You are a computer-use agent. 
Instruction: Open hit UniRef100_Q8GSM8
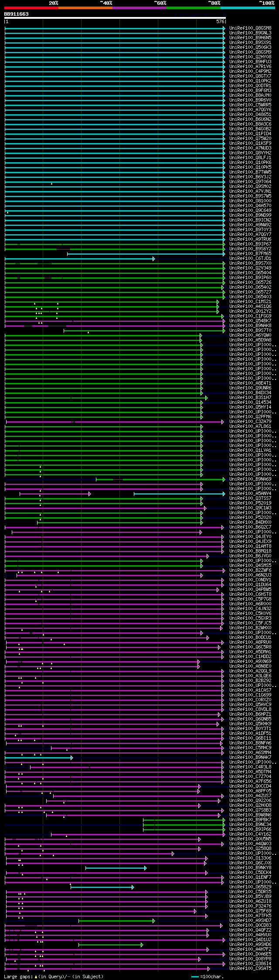(250, 28)
